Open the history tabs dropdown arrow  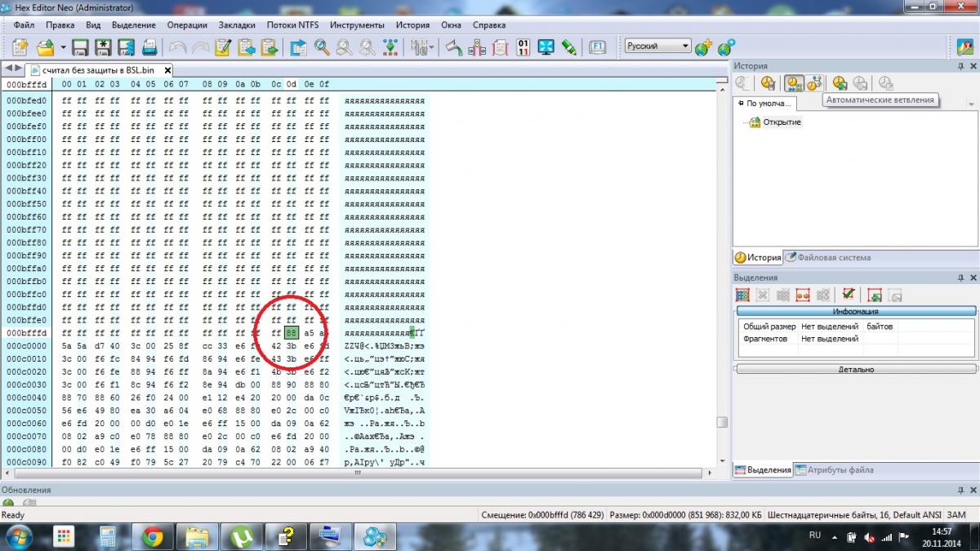(971, 104)
